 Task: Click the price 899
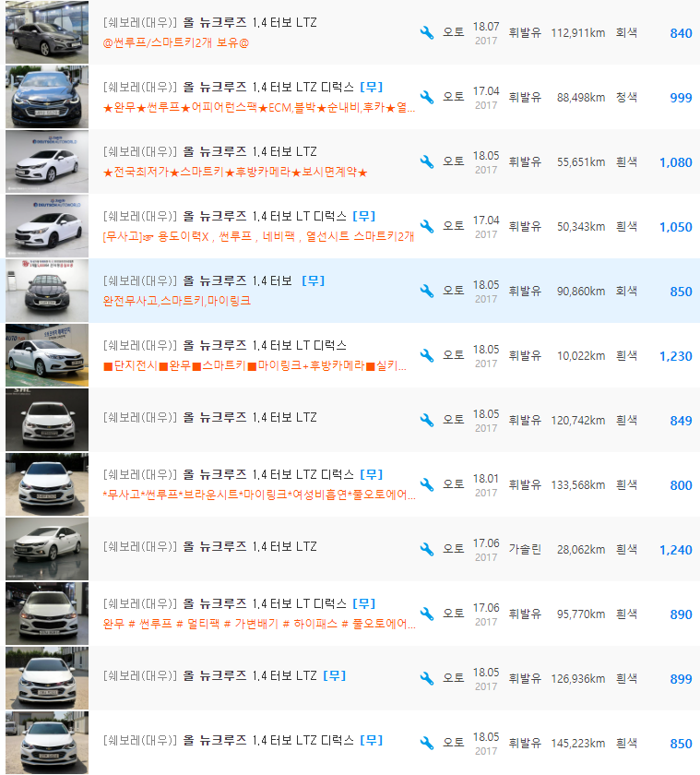[681, 680]
